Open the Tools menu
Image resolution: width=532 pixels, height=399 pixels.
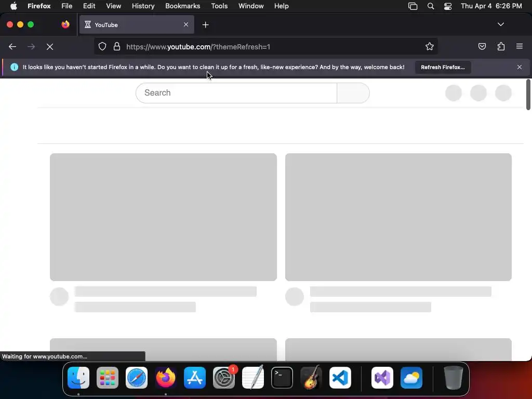[x=219, y=6]
